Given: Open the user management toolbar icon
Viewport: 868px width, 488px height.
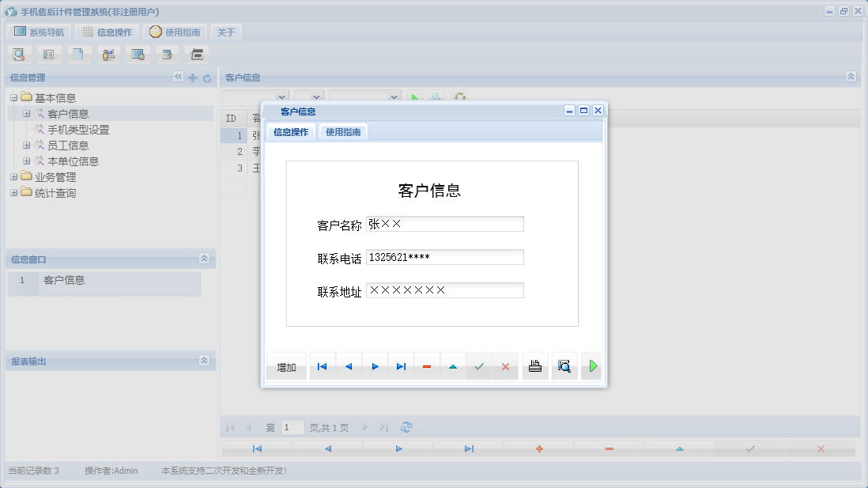Looking at the screenshot, I should pos(108,54).
